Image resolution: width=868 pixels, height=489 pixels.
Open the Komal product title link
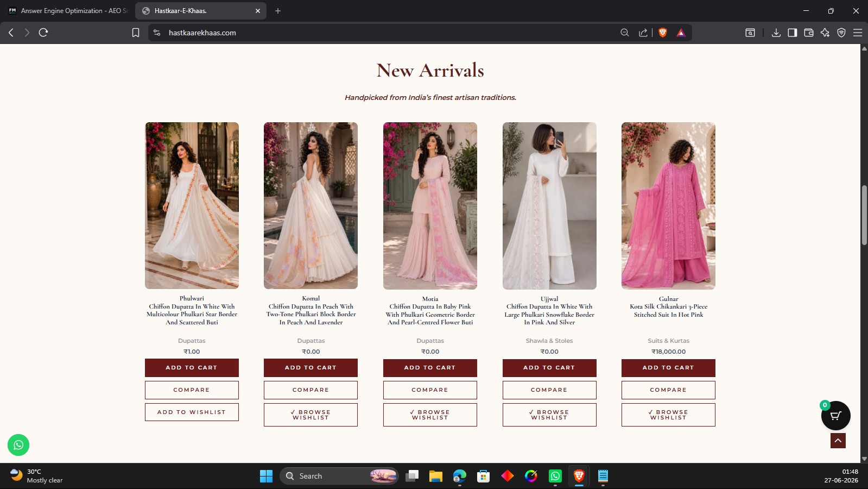pyautogui.click(x=311, y=310)
